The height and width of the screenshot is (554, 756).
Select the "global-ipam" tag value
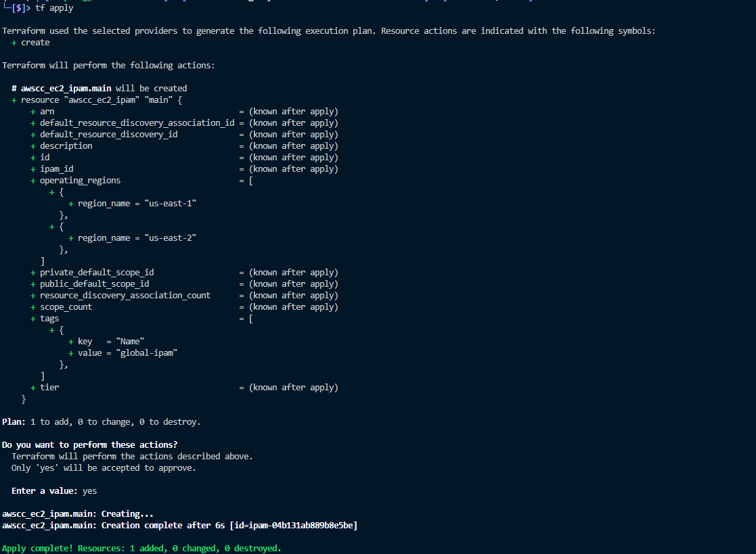[x=147, y=353]
